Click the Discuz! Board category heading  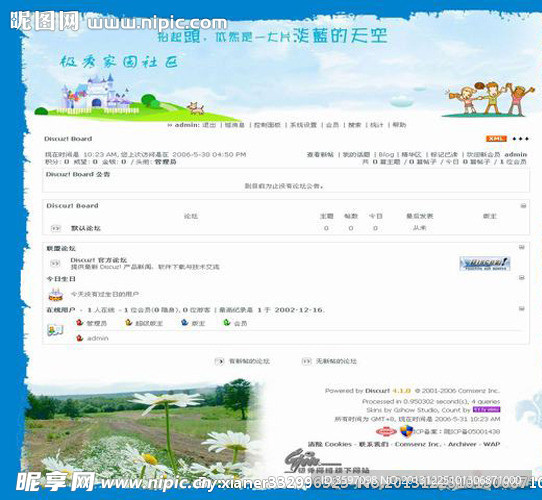[72, 206]
